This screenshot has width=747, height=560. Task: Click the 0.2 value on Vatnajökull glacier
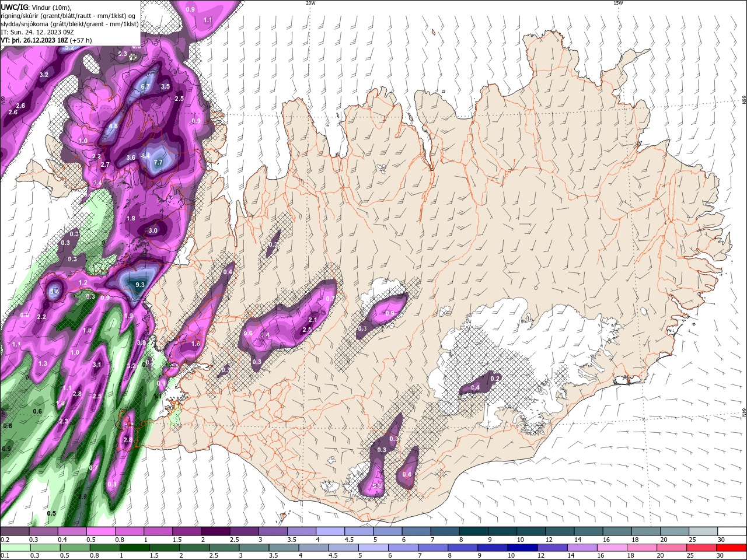point(495,378)
